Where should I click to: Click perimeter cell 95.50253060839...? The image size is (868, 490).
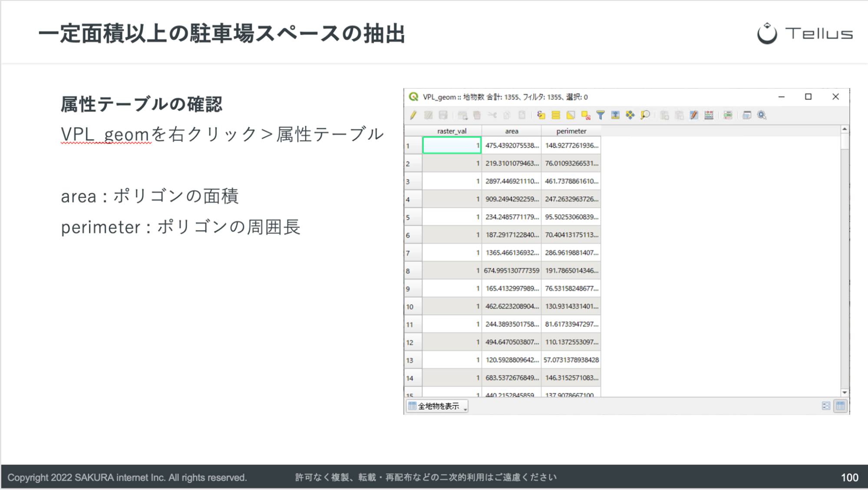tap(571, 217)
